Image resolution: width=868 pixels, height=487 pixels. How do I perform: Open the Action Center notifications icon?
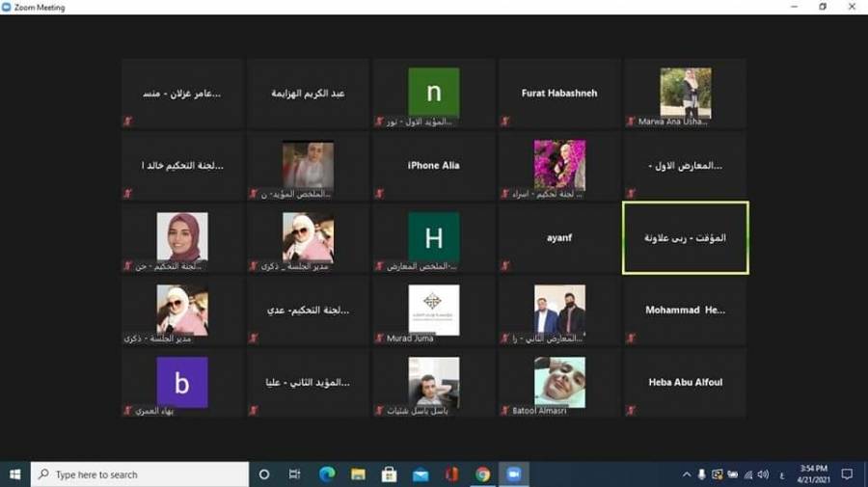847,474
